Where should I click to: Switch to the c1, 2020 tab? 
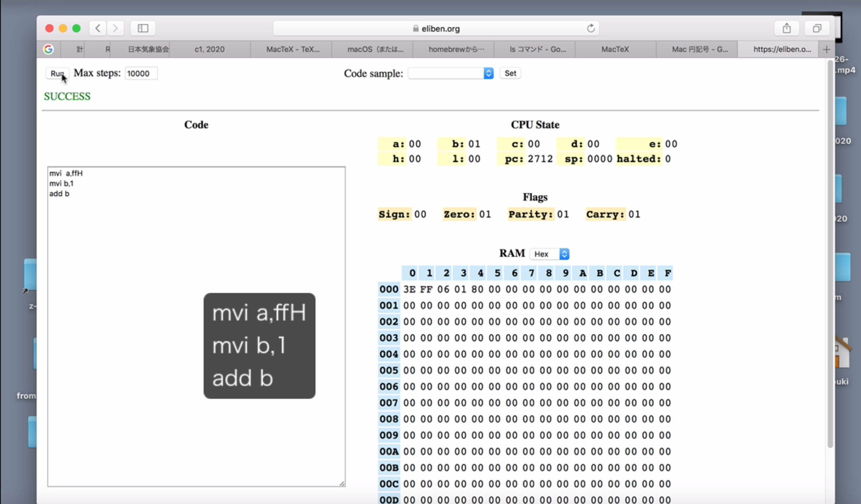[210, 49]
